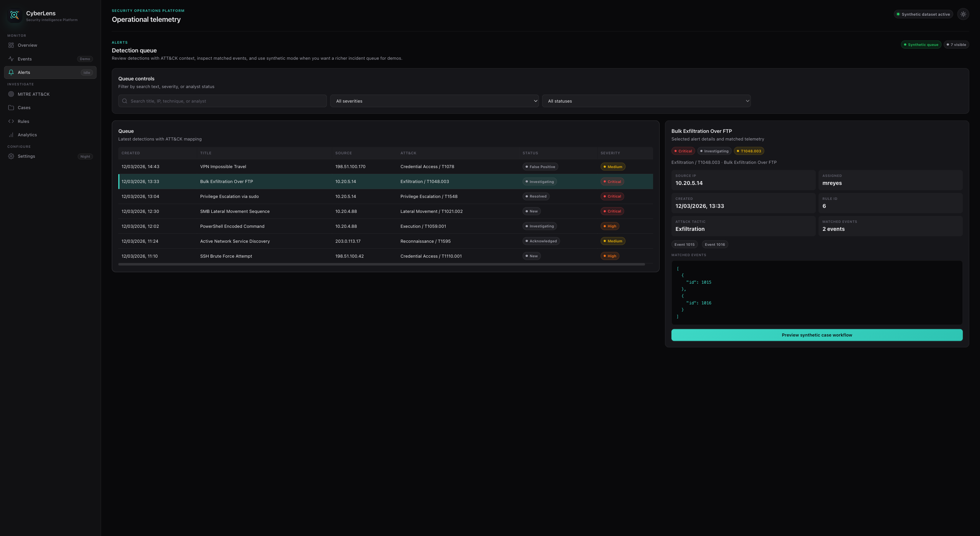The width and height of the screenshot is (980, 536).
Task: Open Rules code-brackets icon
Action: [x=11, y=121]
